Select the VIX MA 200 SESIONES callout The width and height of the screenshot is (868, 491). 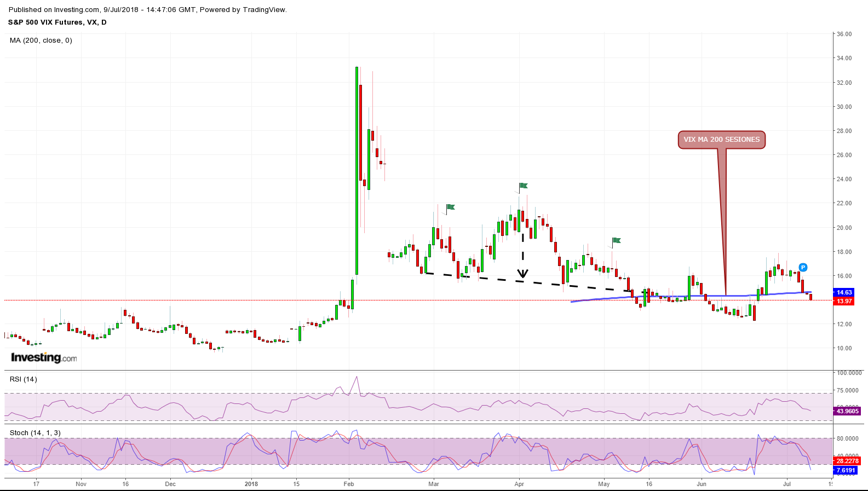point(721,140)
